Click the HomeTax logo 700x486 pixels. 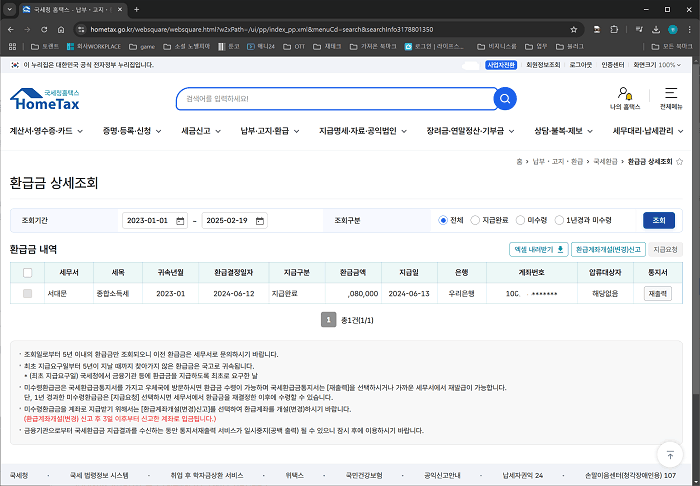click(x=45, y=99)
